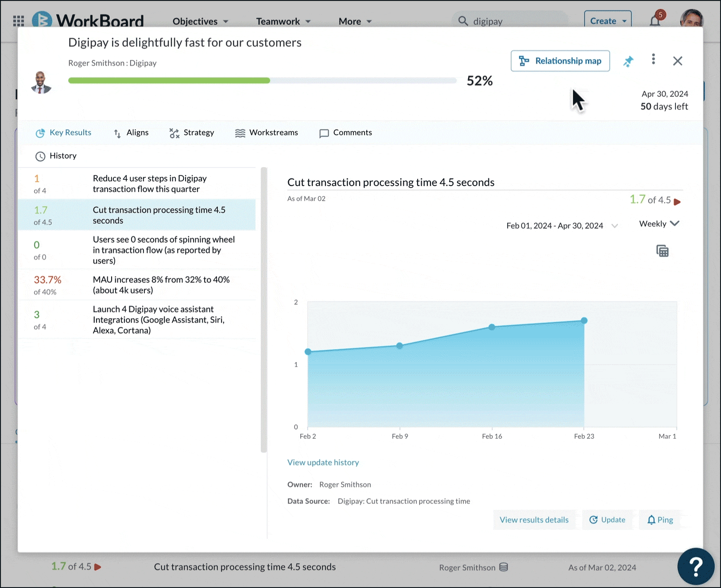Click the Feb 16 chart data point
This screenshot has height=588, width=721.
point(492,327)
